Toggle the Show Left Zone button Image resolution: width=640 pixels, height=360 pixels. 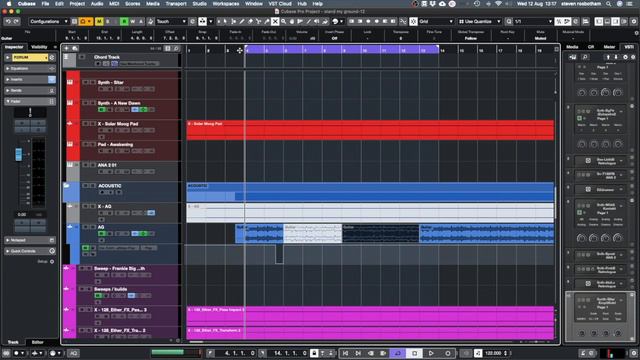[599, 21]
